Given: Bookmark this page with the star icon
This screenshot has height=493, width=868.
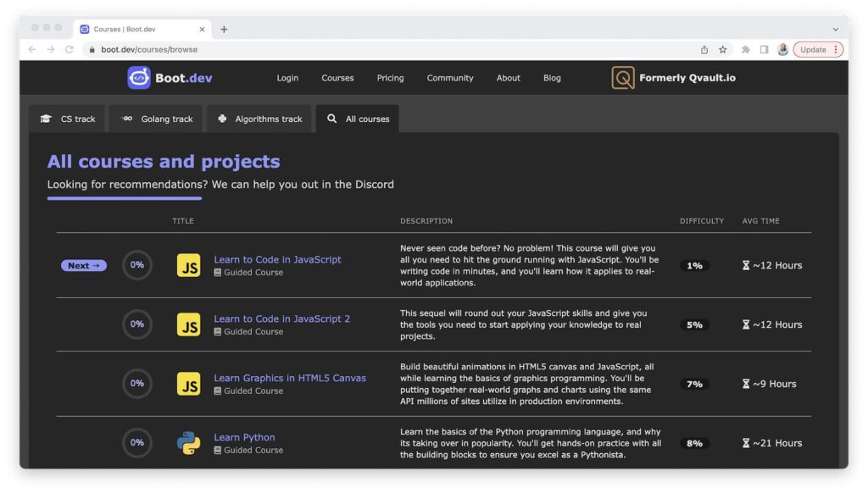Looking at the screenshot, I should (723, 50).
